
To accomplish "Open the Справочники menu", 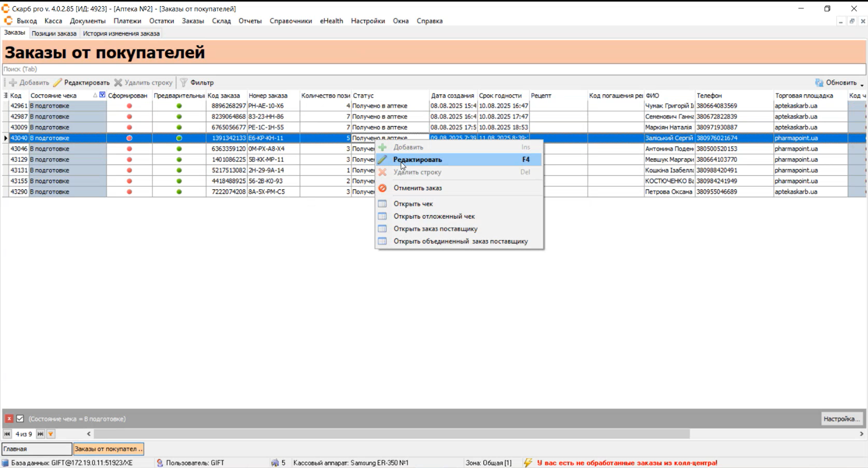I will (291, 21).
